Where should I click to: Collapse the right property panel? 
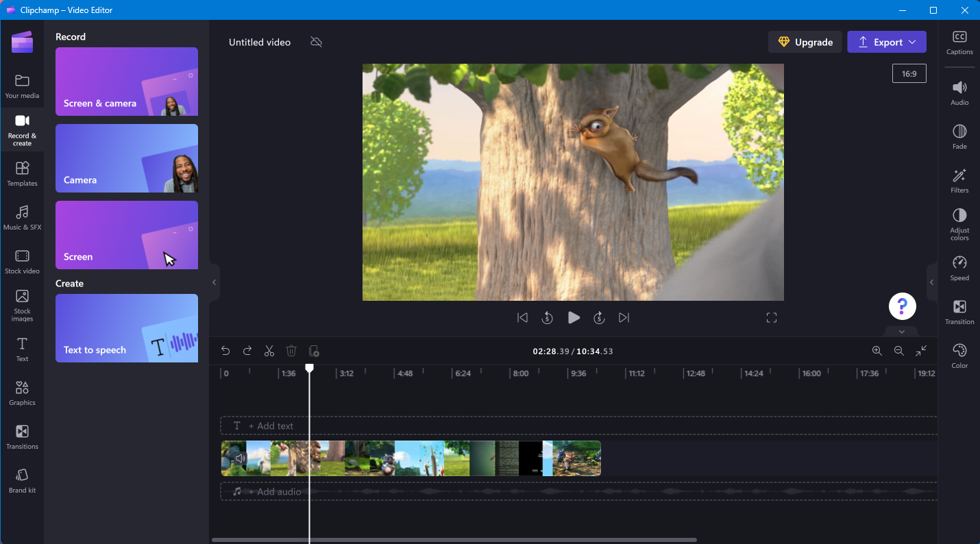pyautogui.click(x=931, y=282)
